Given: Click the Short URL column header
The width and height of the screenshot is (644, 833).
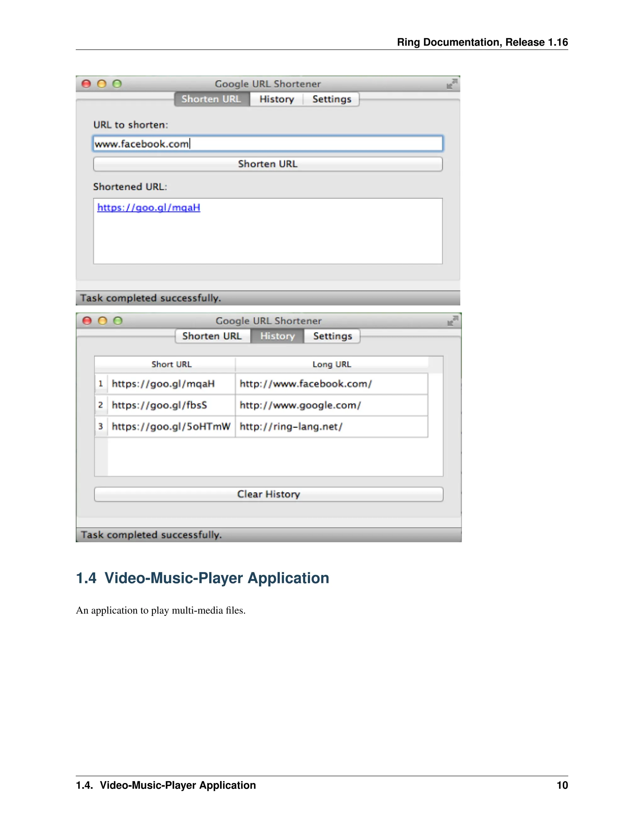Looking at the screenshot, I should 171,364.
